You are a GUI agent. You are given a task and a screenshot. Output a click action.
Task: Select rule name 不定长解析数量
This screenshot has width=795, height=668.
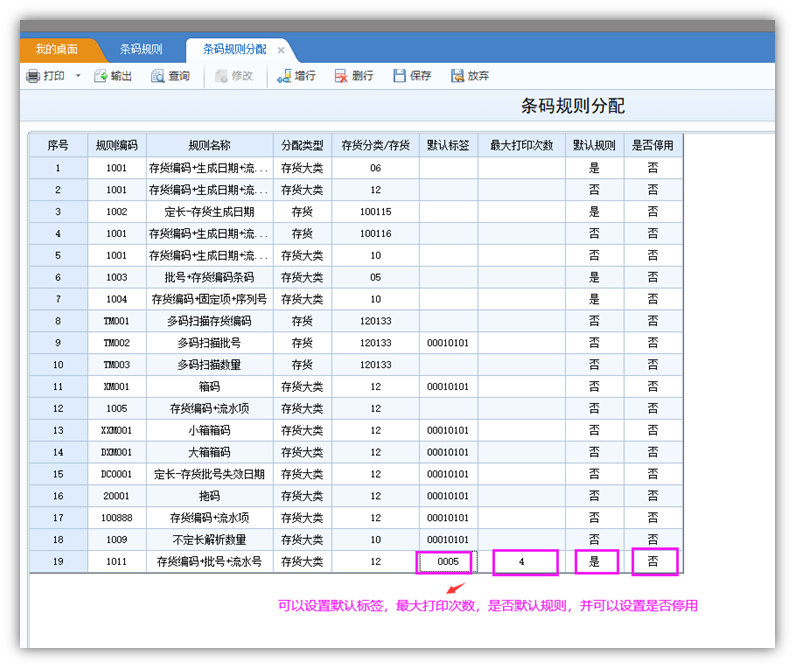point(209,540)
